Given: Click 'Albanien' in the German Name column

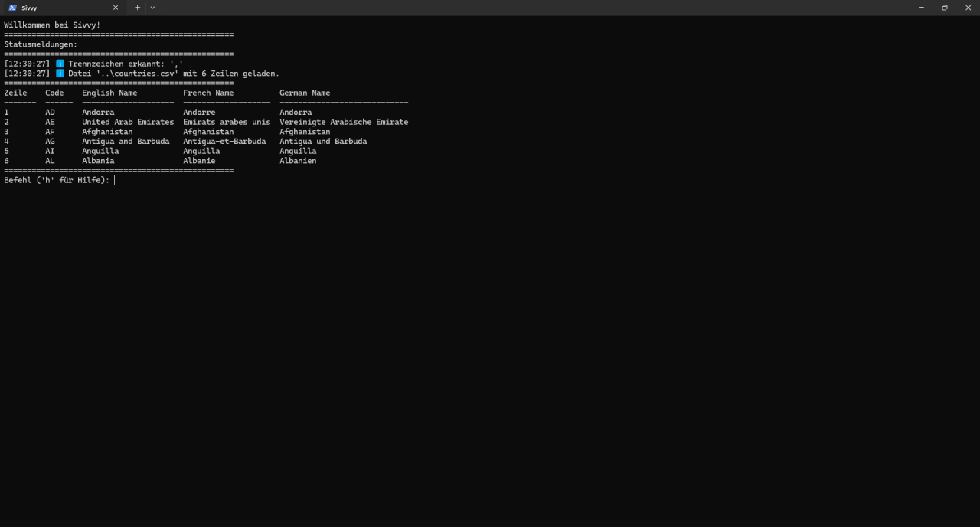Looking at the screenshot, I should (298, 161).
